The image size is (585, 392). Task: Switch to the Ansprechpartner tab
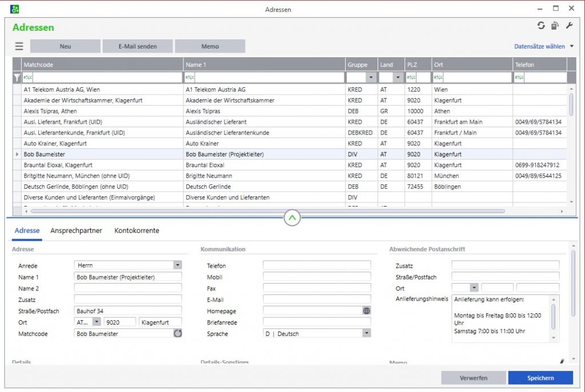(x=76, y=231)
